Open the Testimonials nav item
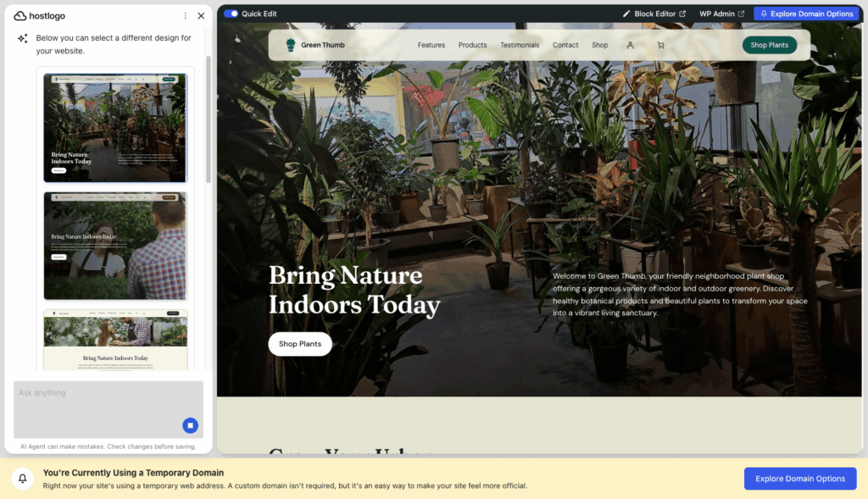 [x=520, y=46]
